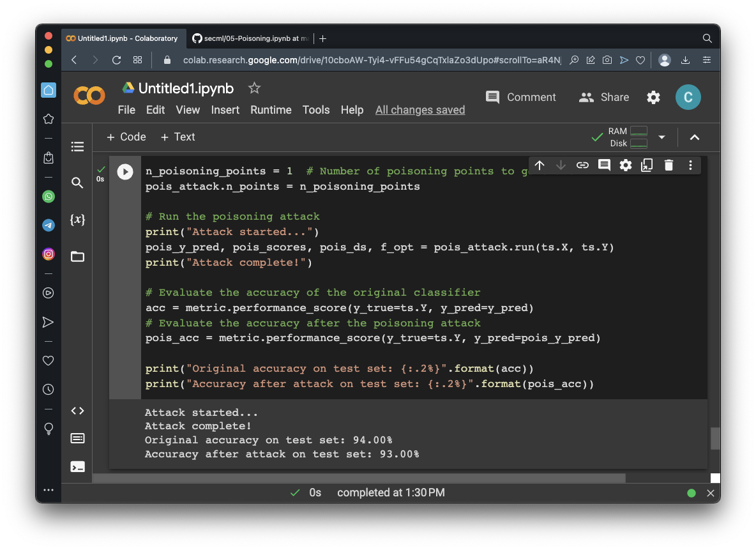Expand the RAM/Disk connection dropdown arrow
The width and height of the screenshot is (756, 550).
pyautogui.click(x=661, y=137)
